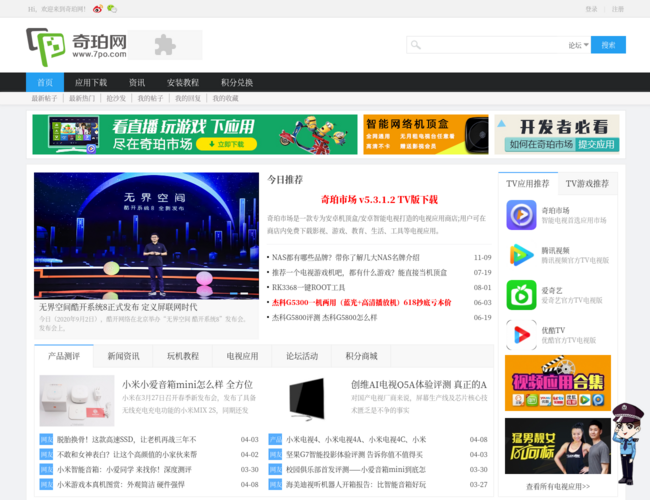Click the 开发者必看 banner
Screen dimensions: 650x500
(x=557, y=134)
